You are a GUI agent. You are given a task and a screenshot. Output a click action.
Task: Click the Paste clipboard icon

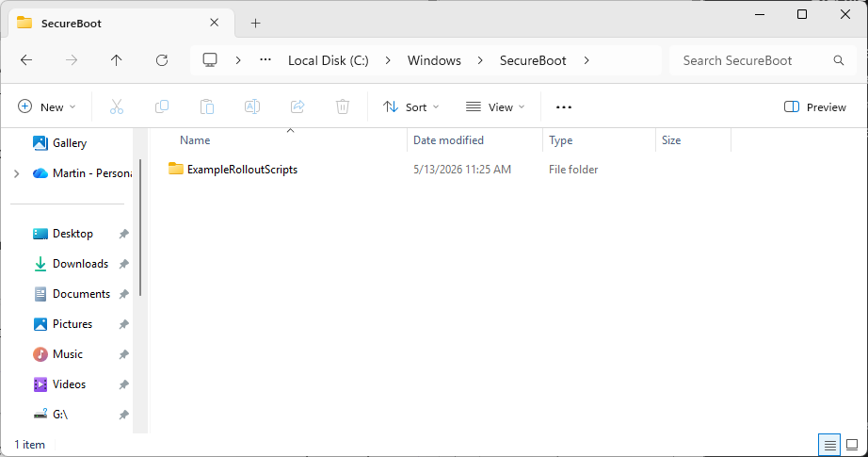tap(207, 106)
